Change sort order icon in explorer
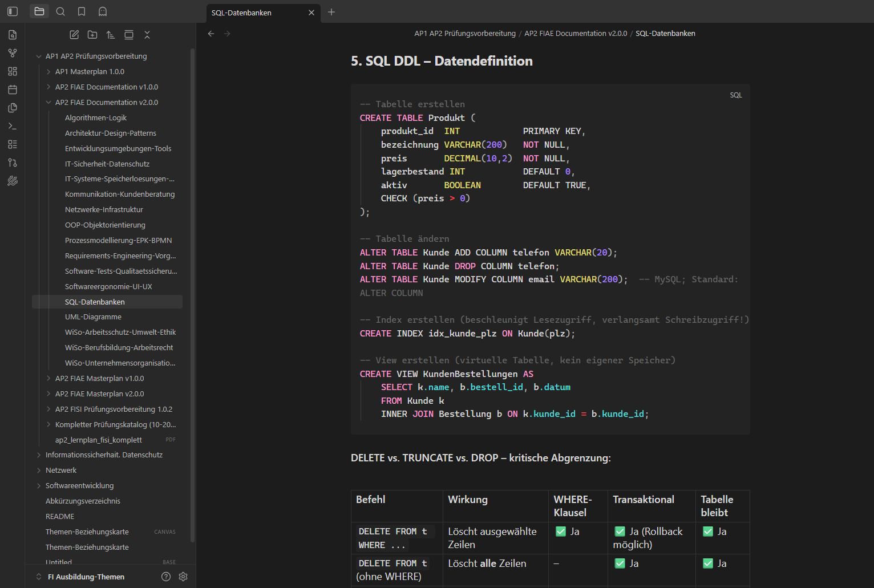 111,35
